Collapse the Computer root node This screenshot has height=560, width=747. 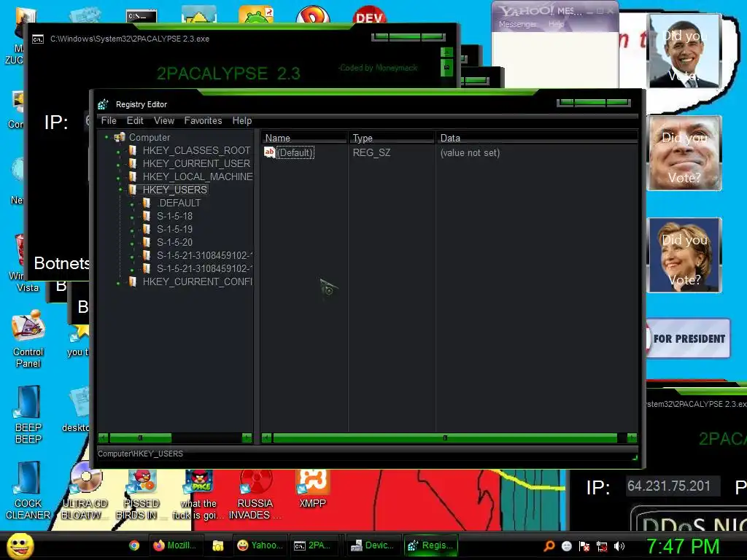pyautogui.click(x=107, y=138)
